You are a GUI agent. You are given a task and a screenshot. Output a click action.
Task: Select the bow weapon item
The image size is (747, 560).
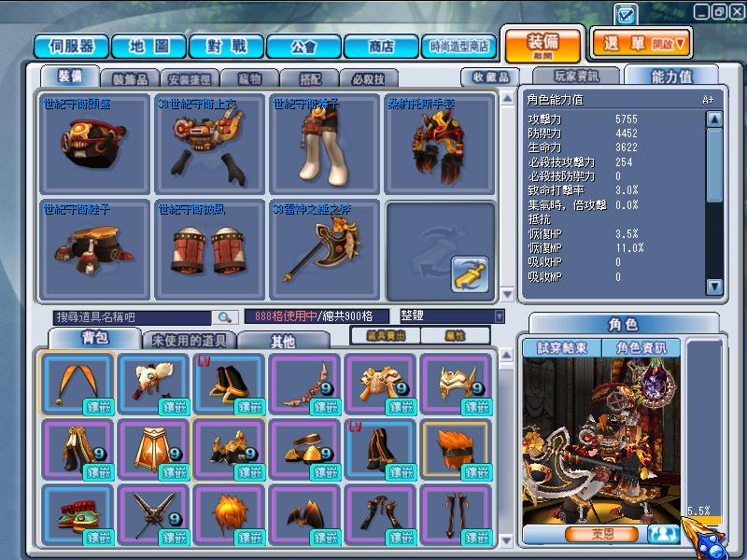coord(304,384)
